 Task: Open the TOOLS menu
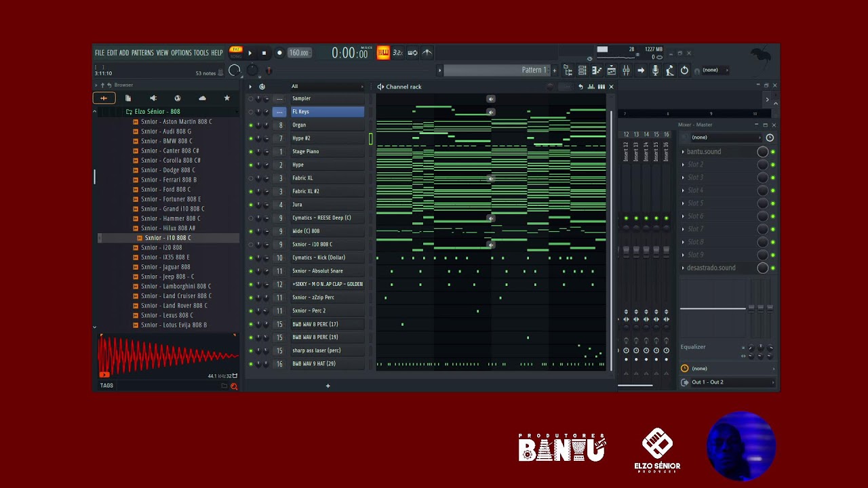click(x=201, y=53)
